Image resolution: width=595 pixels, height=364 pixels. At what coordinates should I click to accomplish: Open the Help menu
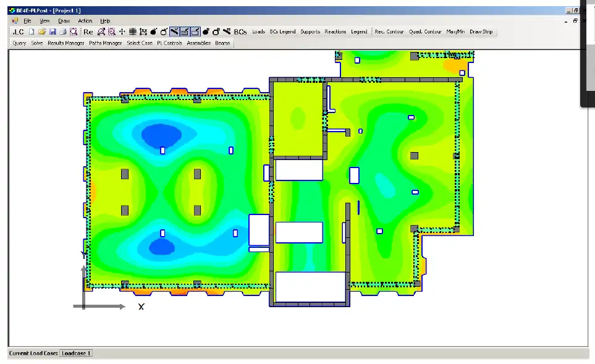tap(105, 21)
